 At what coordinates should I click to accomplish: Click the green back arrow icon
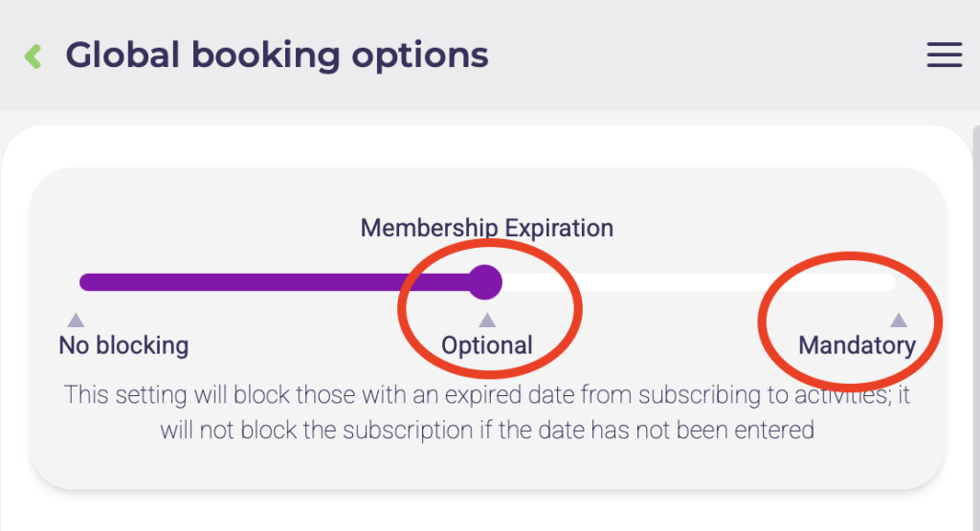[33, 55]
